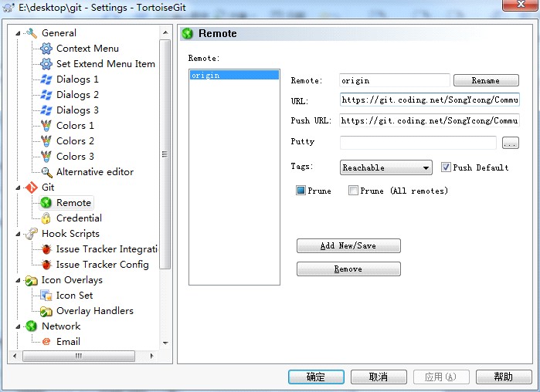Cancel with the 取消 button
Viewport: 540px width, 392px height.
click(379, 377)
